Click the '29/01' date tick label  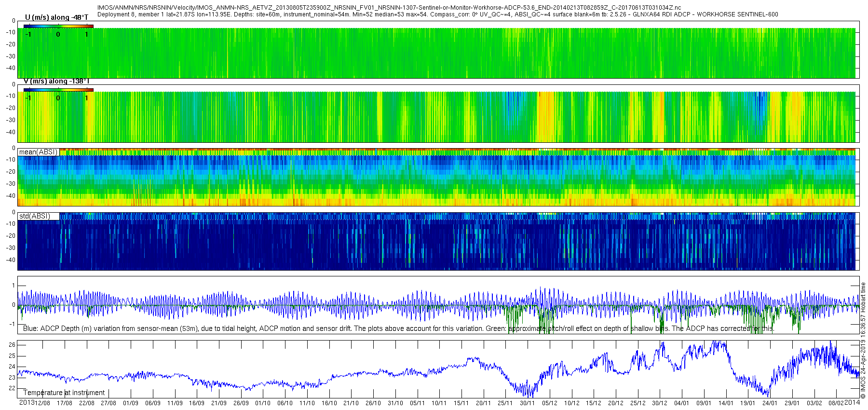pyautogui.click(x=792, y=403)
